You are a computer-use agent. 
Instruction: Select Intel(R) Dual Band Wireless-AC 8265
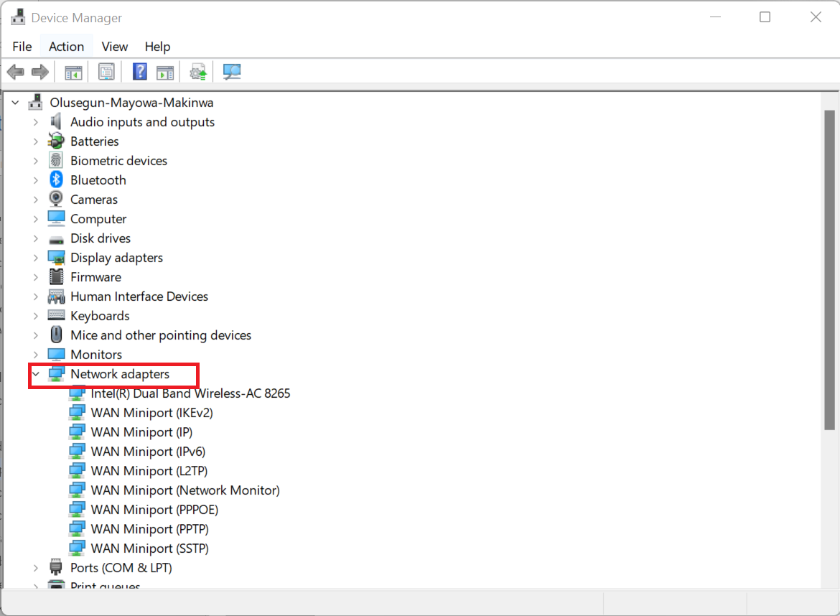point(190,393)
